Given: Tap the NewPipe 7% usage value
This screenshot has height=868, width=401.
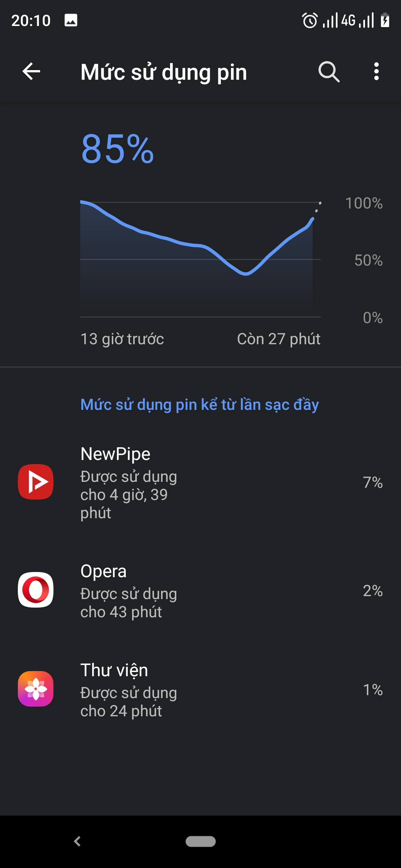Looking at the screenshot, I should point(372,483).
